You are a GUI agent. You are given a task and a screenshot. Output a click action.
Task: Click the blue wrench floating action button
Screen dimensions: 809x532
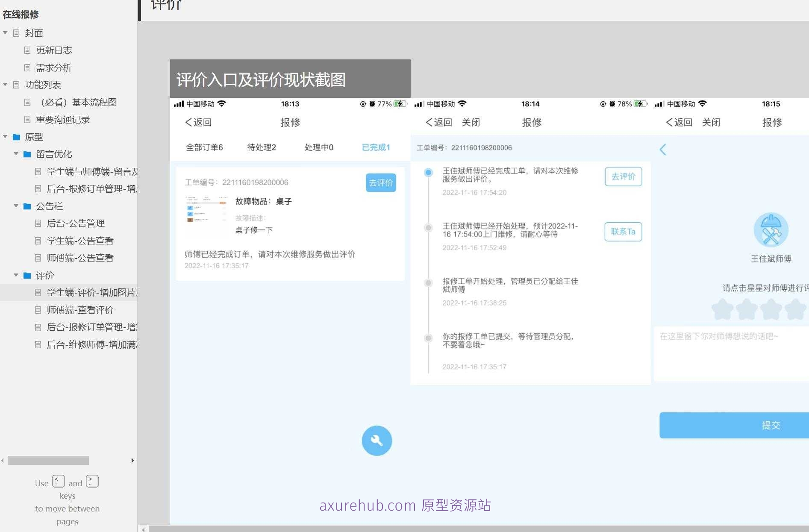[377, 441]
